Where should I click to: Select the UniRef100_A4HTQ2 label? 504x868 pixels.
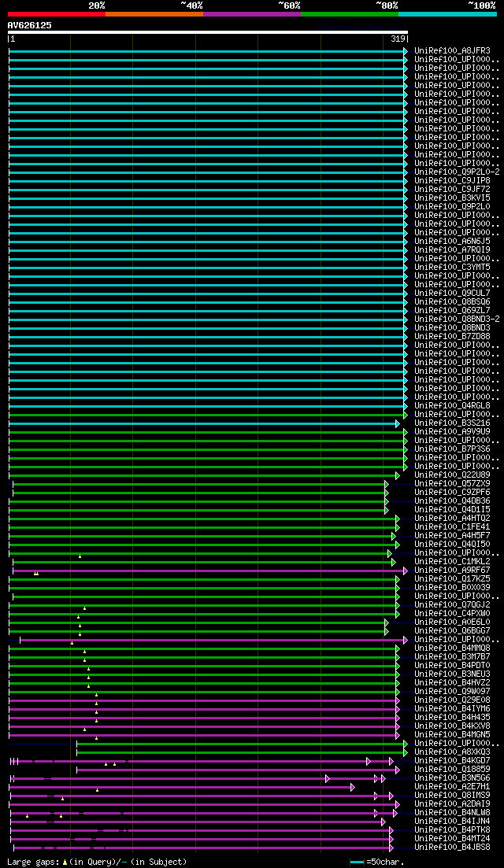452,519
